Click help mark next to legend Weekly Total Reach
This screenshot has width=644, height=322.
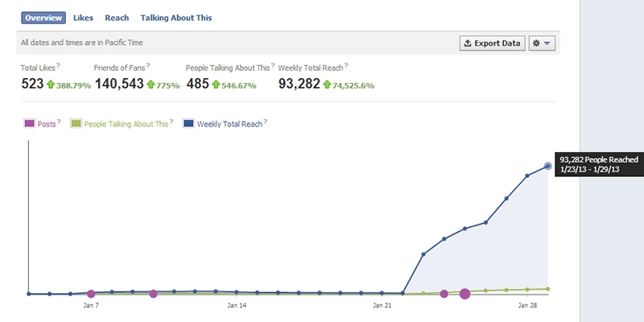click(x=266, y=122)
